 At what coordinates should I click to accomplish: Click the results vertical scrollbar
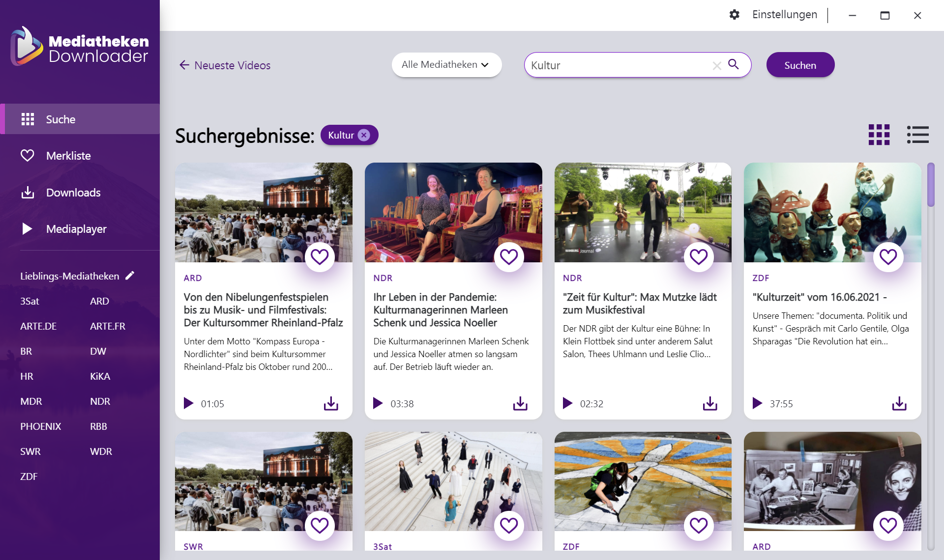click(930, 186)
